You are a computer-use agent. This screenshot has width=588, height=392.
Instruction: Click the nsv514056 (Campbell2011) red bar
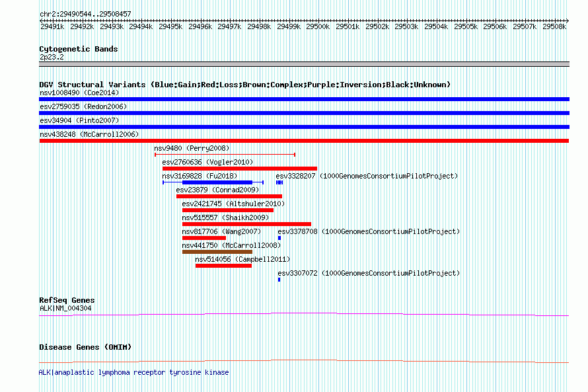tap(223, 266)
